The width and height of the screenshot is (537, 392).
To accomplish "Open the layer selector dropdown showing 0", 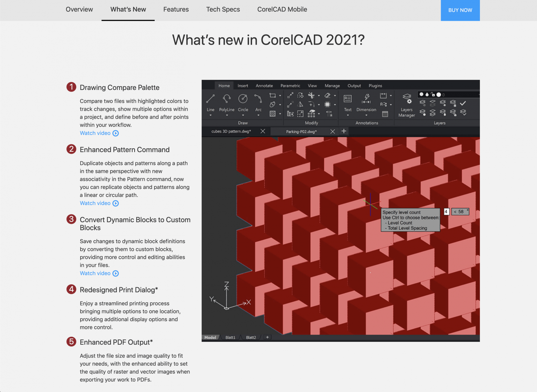I will tap(449, 95).
